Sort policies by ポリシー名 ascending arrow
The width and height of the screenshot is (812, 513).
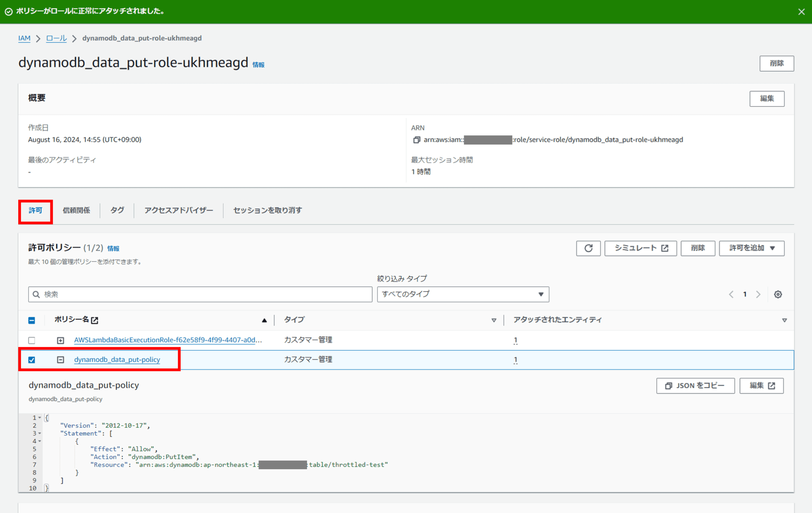click(264, 320)
